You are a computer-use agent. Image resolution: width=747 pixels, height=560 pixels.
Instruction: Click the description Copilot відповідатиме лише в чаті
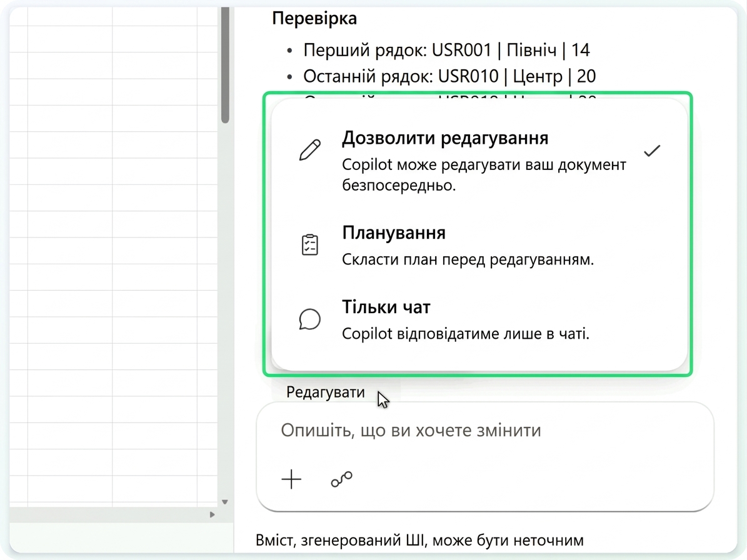click(466, 334)
